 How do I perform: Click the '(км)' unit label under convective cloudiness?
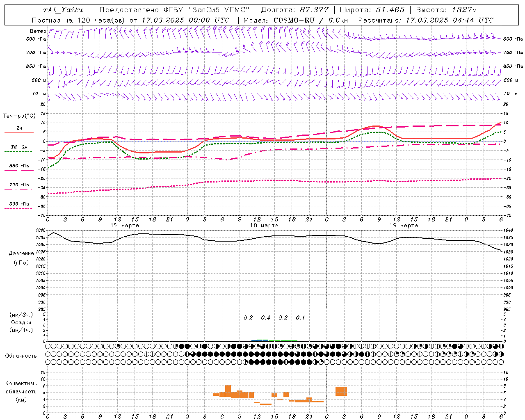(x=21, y=399)
